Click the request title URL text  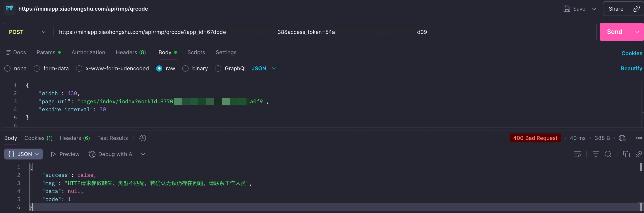[83, 9]
